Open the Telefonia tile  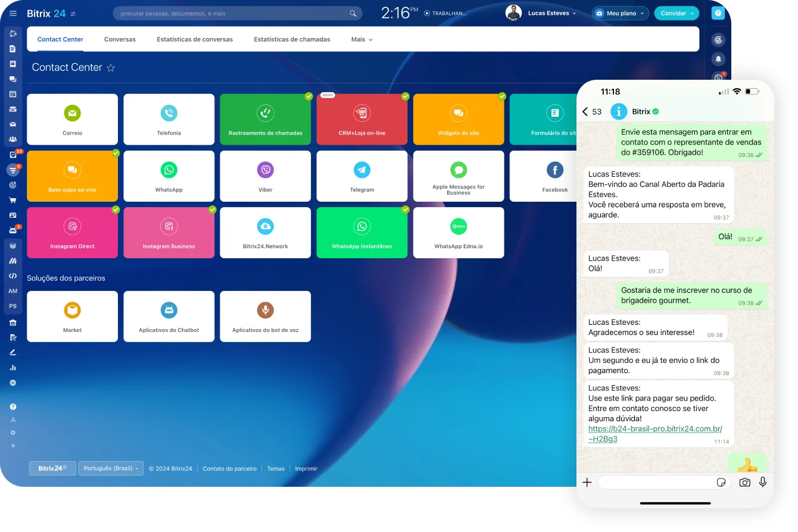(169, 120)
